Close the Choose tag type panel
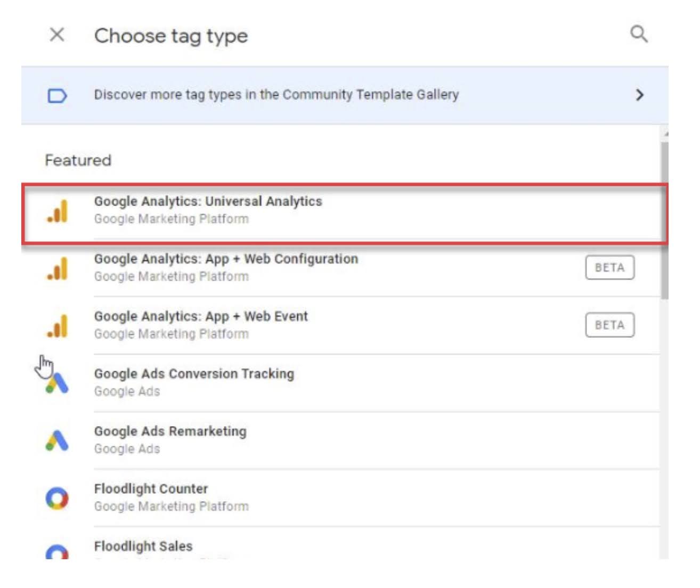This screenshot has height=588, width=700. pyautogui.click(x=56, y=35)
